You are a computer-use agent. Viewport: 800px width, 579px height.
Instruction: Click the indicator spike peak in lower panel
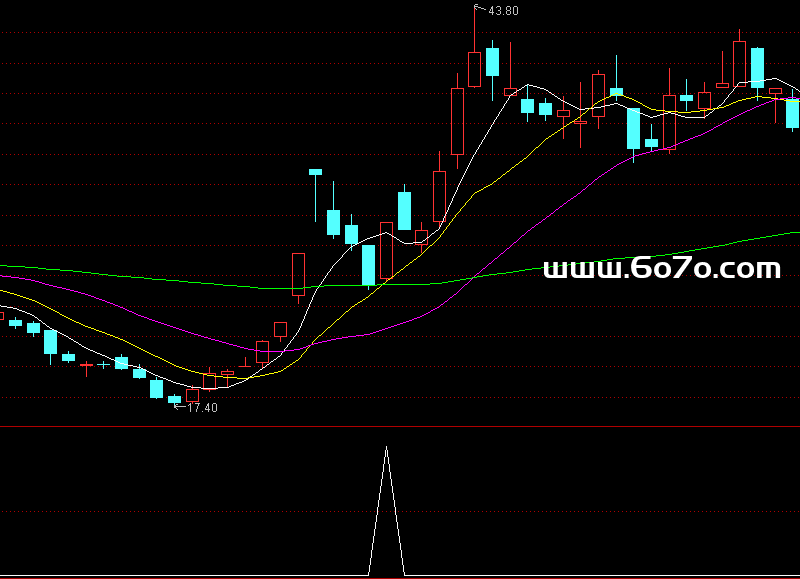click(386, 447)
